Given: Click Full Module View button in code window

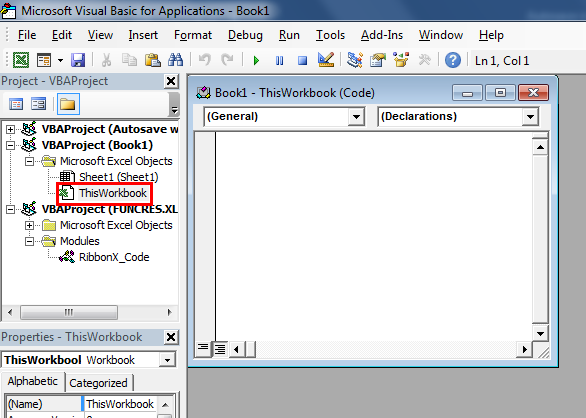Looking at the screenshot, I should click(220, 349).
